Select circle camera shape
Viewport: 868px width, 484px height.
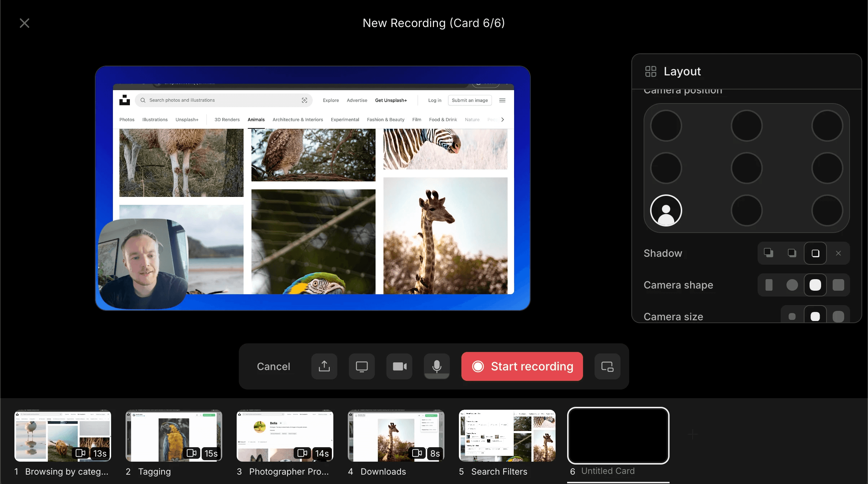point(792,285)
